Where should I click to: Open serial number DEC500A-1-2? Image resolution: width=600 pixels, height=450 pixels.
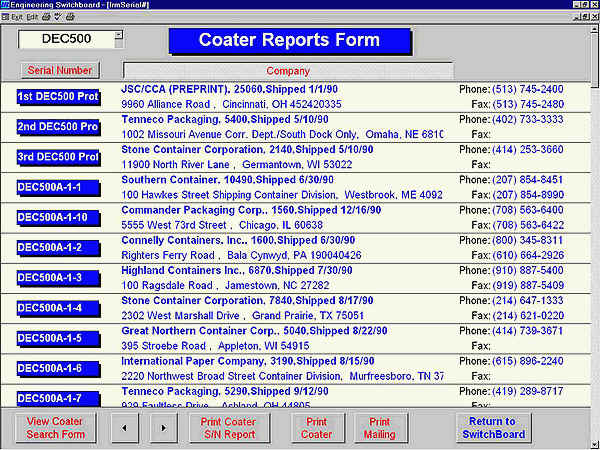pos(58,248)
